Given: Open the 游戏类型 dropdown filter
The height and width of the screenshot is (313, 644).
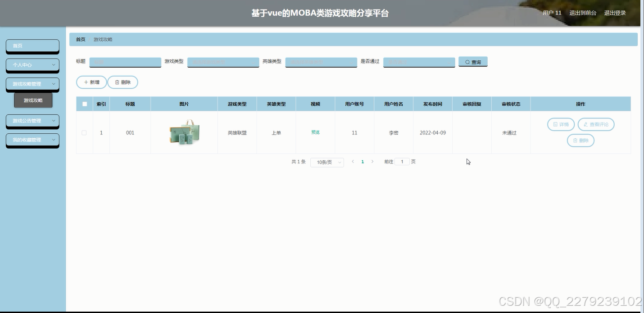Looking at the screenshot, I should point(223,62).
